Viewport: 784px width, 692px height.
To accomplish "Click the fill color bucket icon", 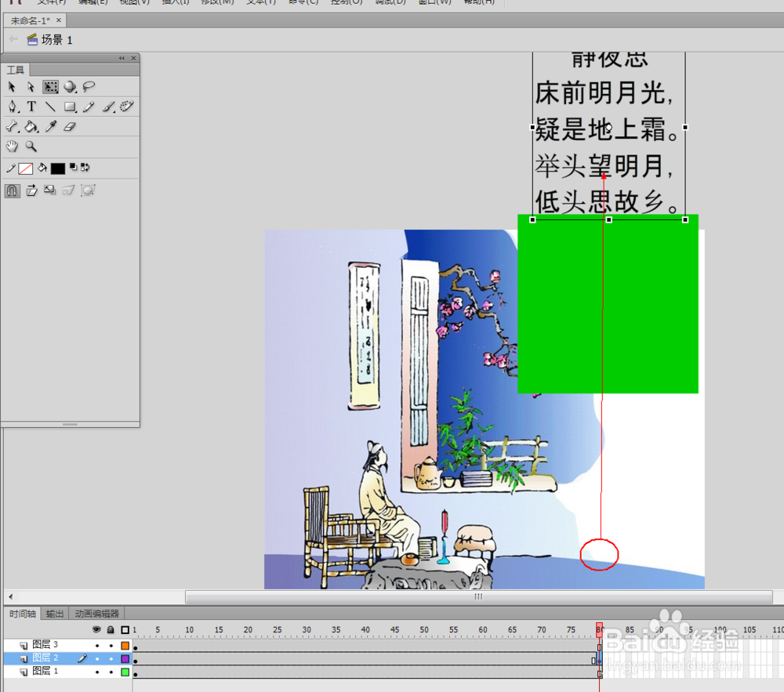I will pyautogui.click(x=42, y=168).
